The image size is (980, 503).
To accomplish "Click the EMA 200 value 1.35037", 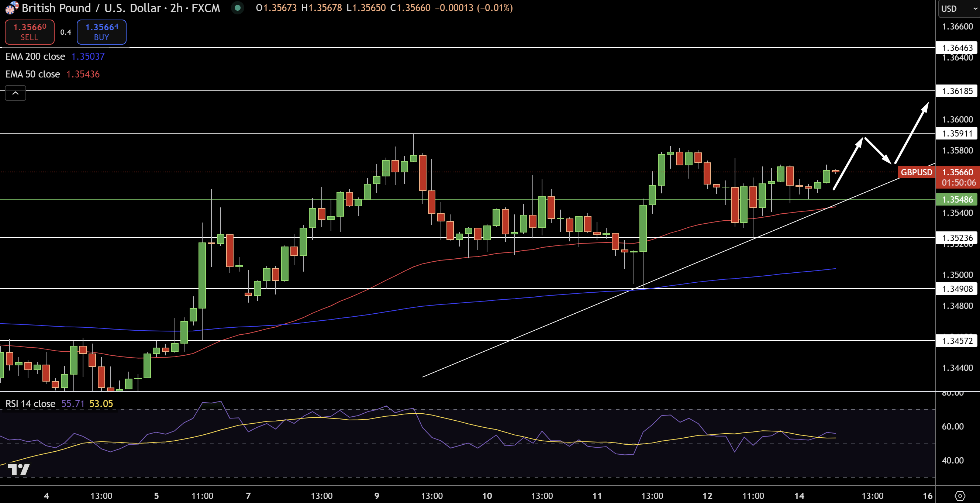I will coord(88,56).
